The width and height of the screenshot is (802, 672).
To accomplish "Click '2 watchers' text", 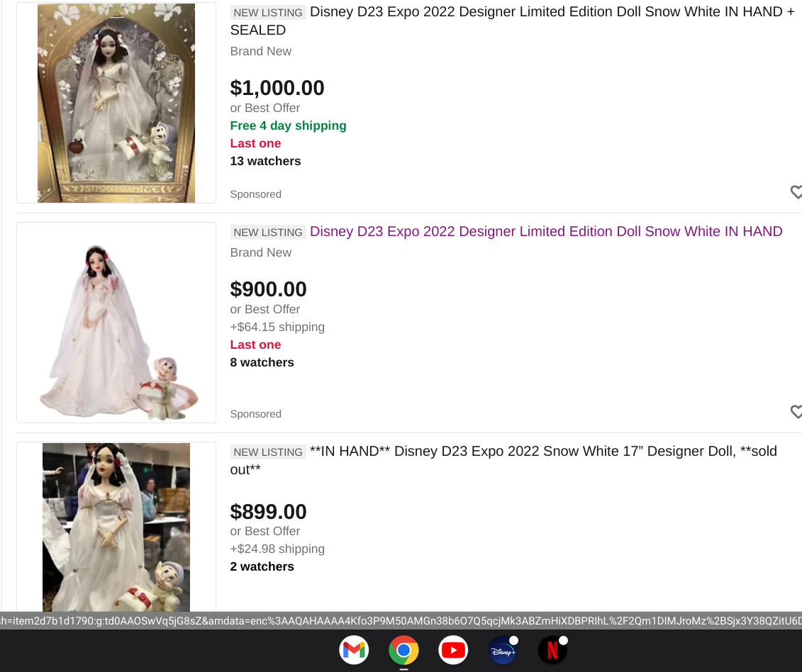I will tap(262, 566).
